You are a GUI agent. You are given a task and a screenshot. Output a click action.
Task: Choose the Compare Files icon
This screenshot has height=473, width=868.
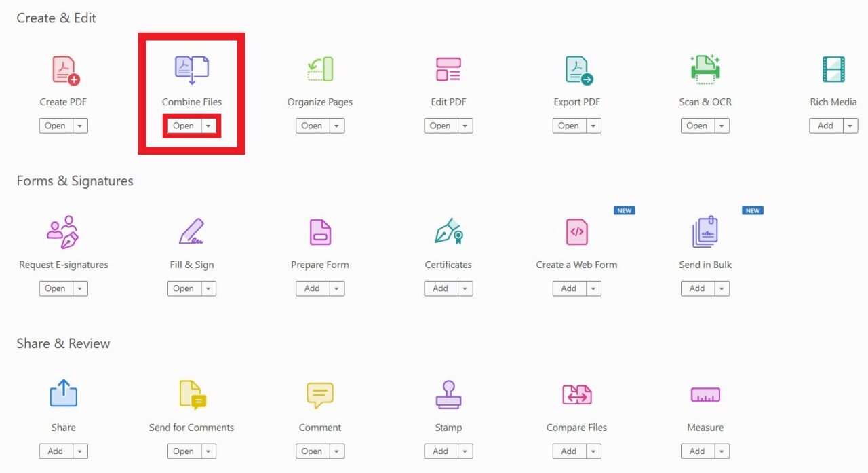(x=577, y=394)
